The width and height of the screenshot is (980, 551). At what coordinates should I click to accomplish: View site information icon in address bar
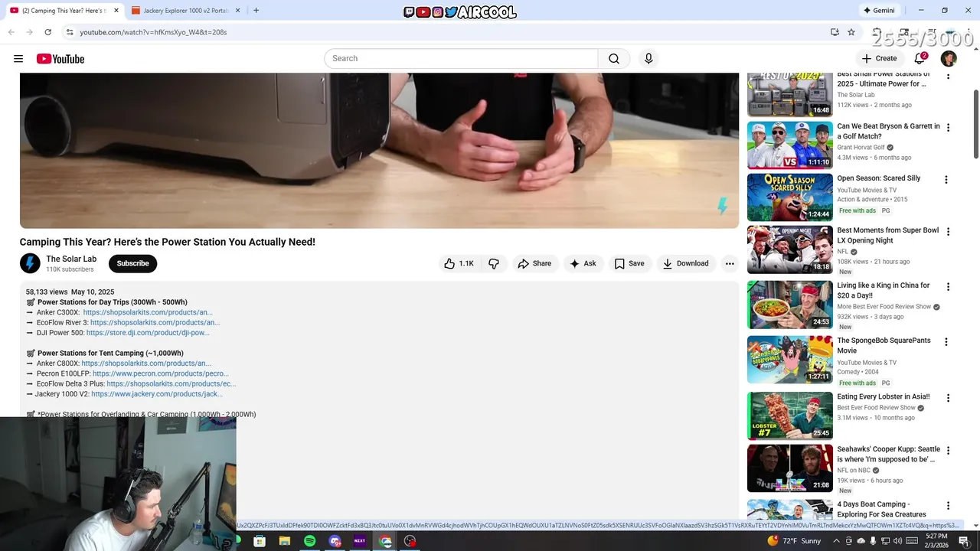click(x=70, y=32)
